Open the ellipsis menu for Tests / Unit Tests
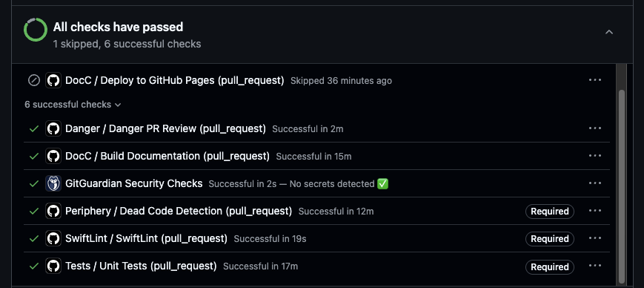The height and width of the screenshot is (288, 644). [x=594, y=266]
